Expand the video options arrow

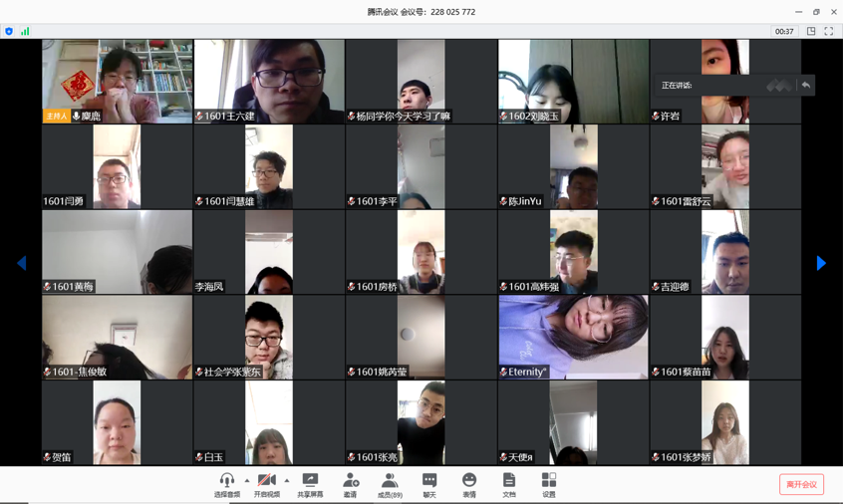pyautogui.click(x=287, y=480)
